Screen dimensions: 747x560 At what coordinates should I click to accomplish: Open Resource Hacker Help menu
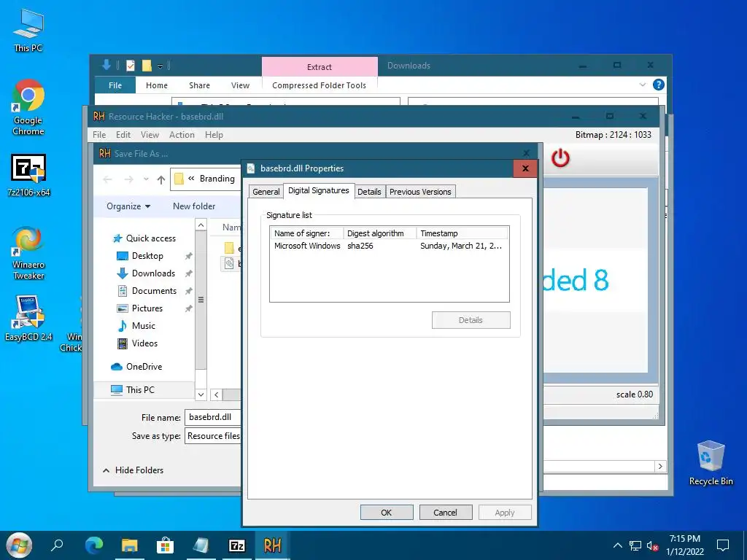point(214,135)
